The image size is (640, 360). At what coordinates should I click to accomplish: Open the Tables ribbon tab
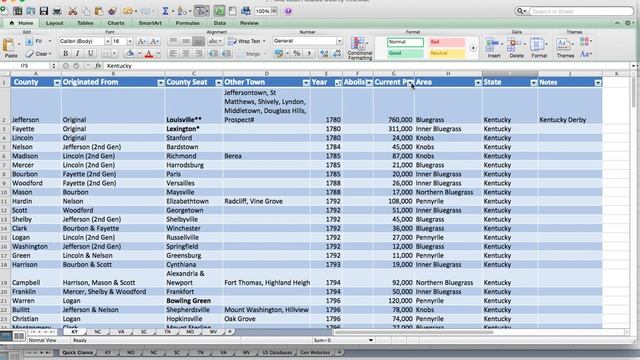click(x=85, y=23)
